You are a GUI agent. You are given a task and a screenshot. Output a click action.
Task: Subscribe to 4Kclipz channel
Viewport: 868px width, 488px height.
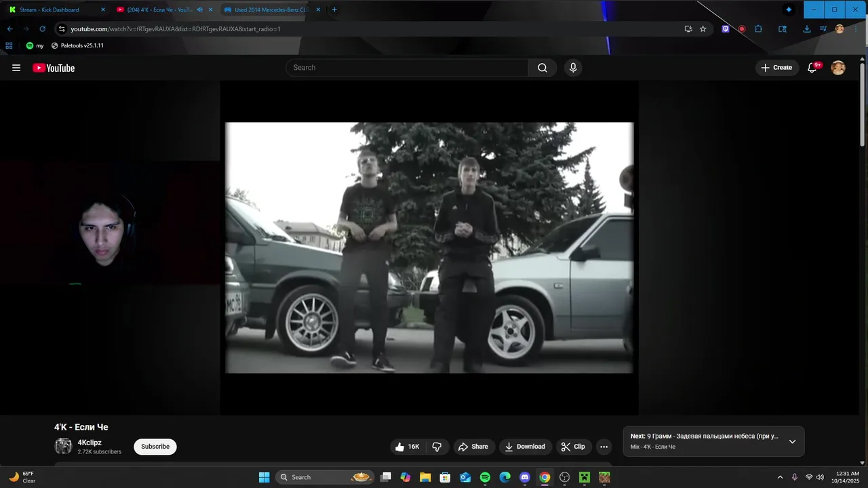(x=155, y=447)
